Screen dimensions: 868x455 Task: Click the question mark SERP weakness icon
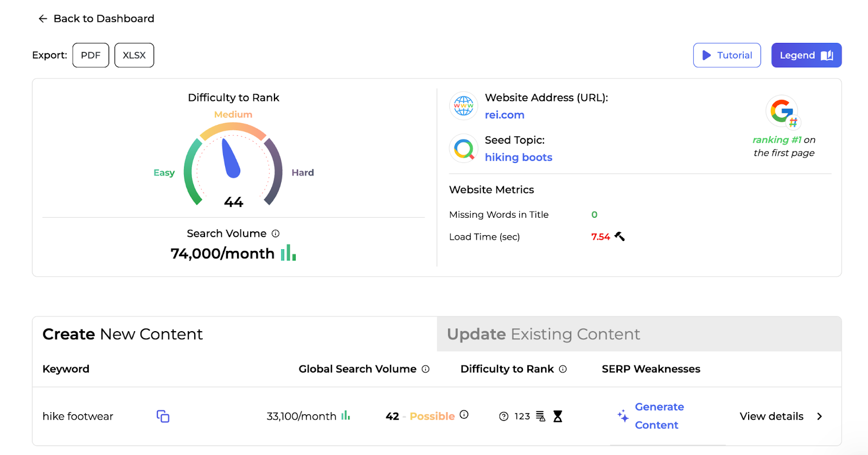(503, 416)
